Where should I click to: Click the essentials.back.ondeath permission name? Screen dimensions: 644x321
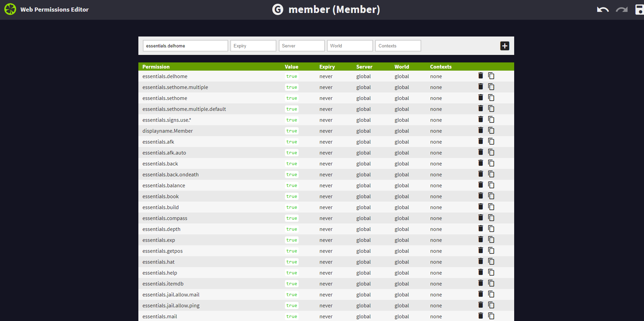click(x=170, y=175)
